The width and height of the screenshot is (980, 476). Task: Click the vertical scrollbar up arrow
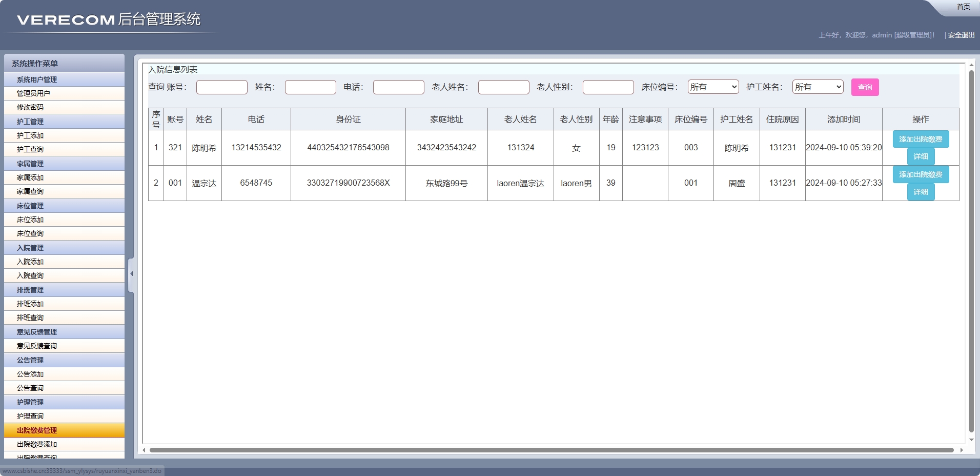971,65
